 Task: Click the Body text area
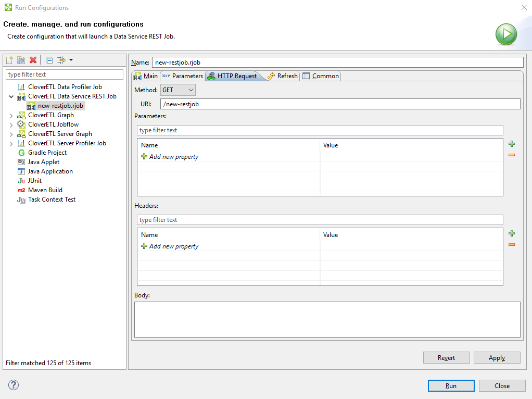point(327,319)
